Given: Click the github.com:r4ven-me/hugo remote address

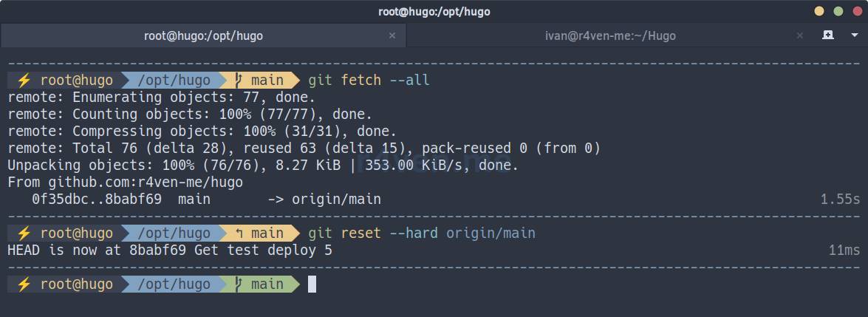Looking at the screenshot, I should point(146,182).
